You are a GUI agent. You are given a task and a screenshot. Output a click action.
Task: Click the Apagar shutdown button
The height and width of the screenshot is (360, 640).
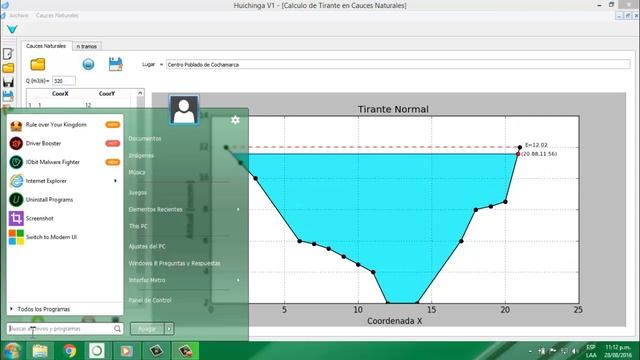(147, 329)
